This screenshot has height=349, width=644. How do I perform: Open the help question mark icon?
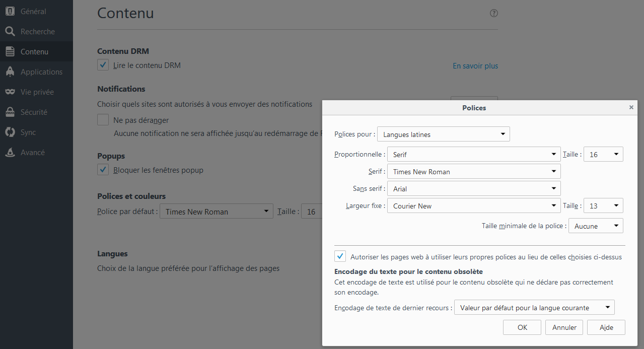494,13
